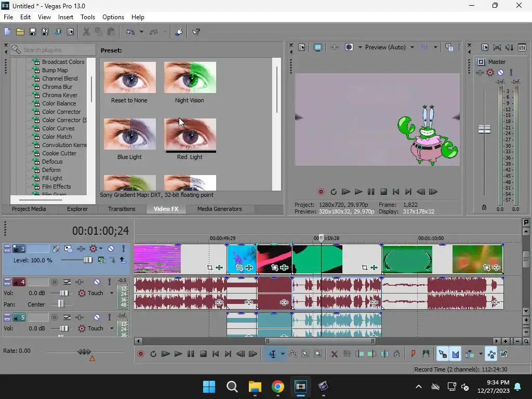
Task: Mute audio track 4
Action: tap(97, 282)
